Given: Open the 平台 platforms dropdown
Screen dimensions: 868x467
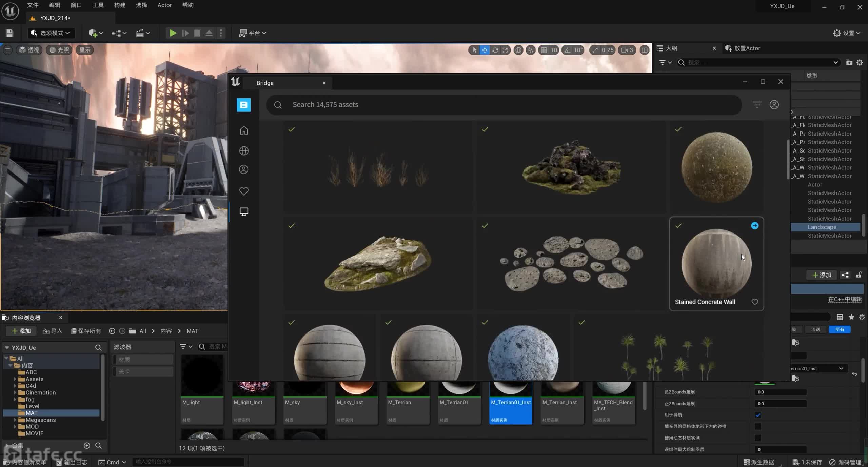Looking at the screenshot, I should (x=252, y=33).
